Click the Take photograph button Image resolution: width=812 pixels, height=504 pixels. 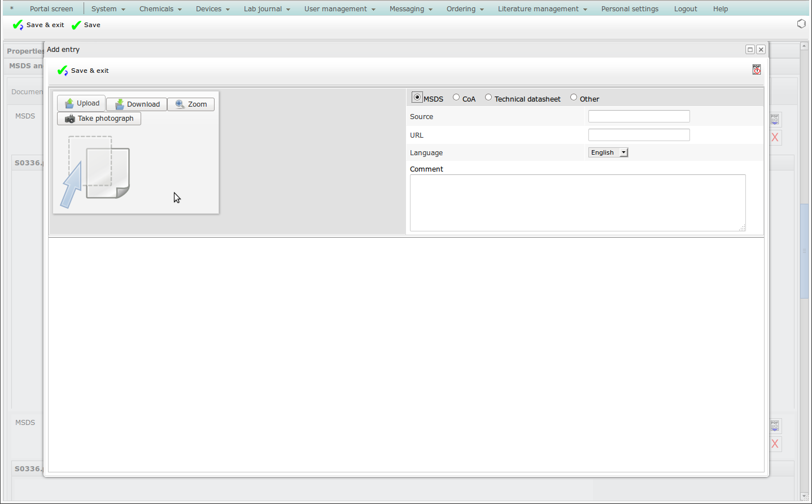[x=99, y=119]
